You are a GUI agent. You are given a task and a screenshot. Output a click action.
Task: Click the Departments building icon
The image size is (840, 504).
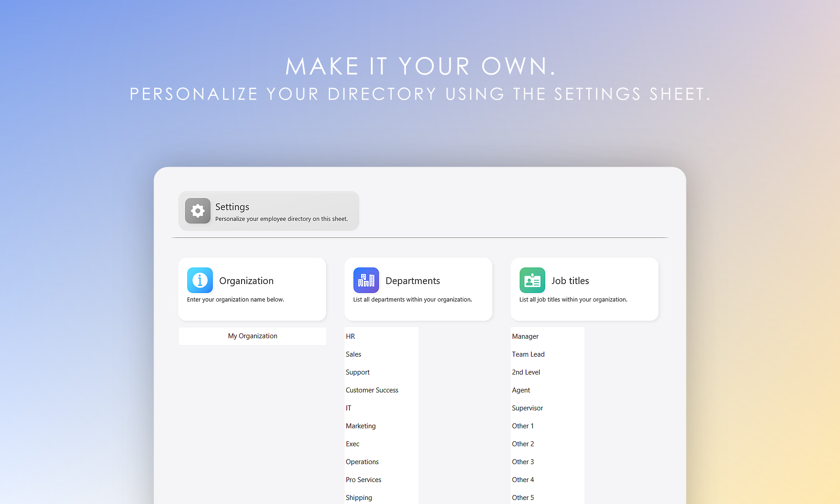click(x=366, y=280)
